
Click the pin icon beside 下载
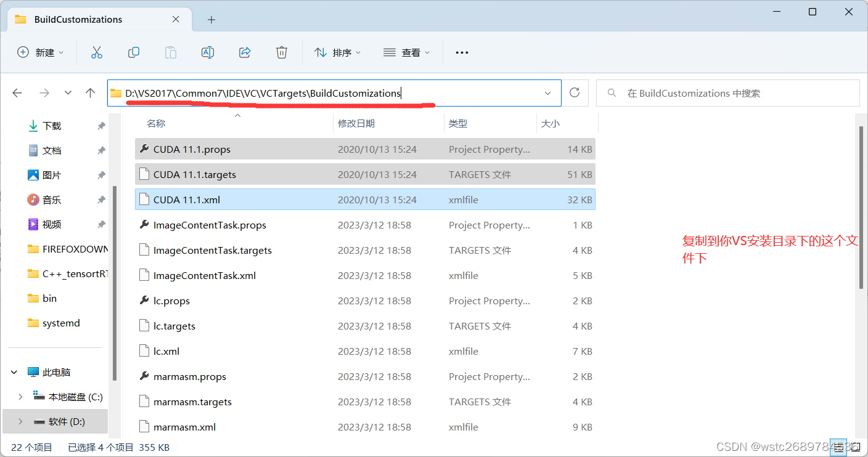(x=101, y=126)
